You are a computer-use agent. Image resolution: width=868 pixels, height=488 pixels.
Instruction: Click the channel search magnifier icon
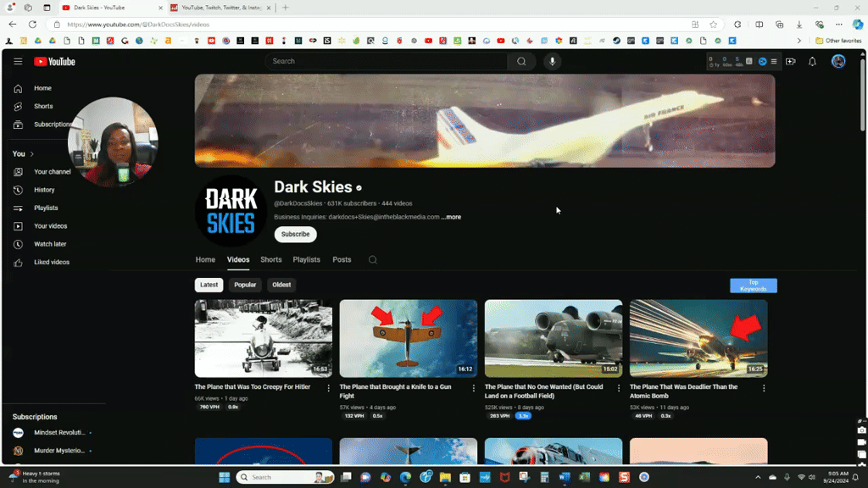tap(373, 260)
